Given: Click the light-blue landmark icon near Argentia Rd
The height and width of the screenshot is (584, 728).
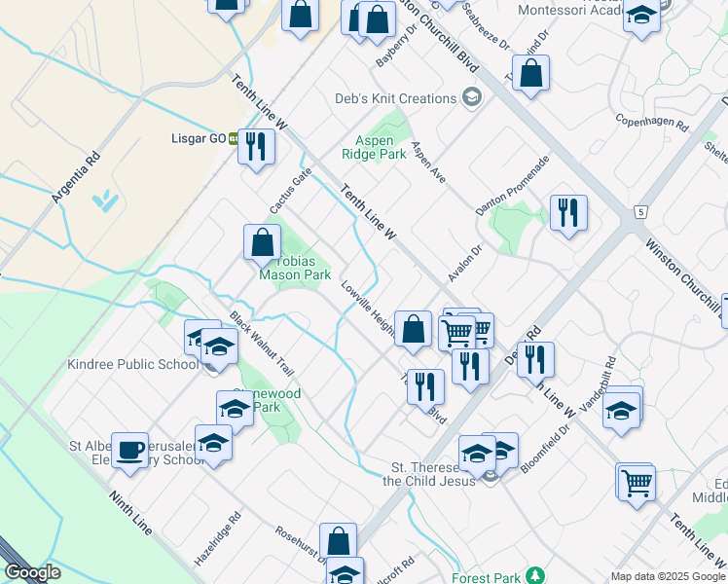Looking at the screenshot, I should tap(105, 201).
